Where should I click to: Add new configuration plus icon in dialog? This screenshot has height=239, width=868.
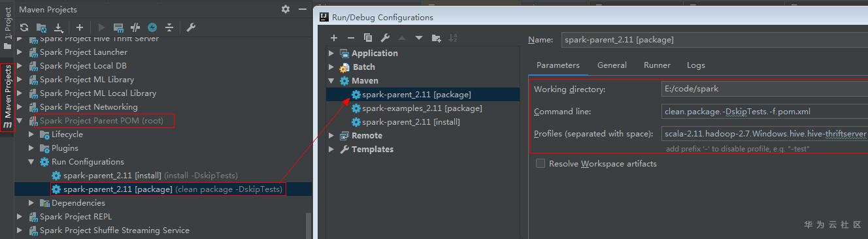click(x=334, y=38)
